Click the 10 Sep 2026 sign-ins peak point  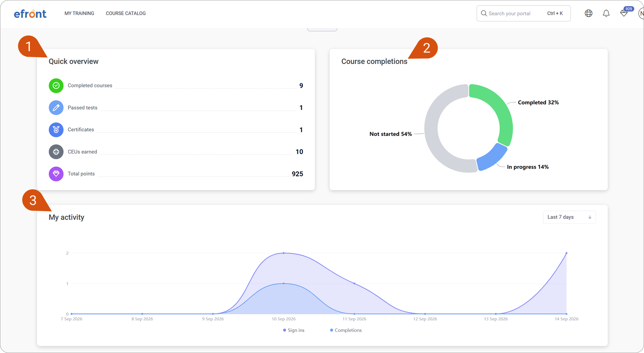tap(284, 253)
